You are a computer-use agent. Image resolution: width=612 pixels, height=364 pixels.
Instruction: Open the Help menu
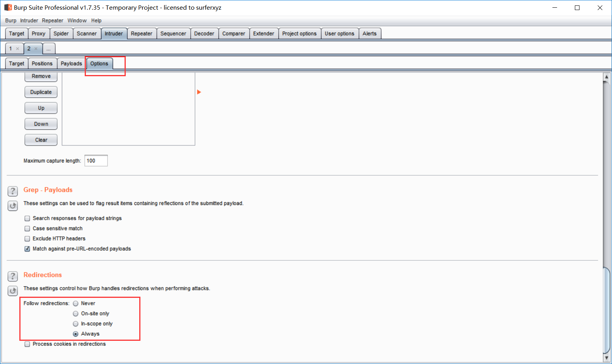click(x=96, y=21)
